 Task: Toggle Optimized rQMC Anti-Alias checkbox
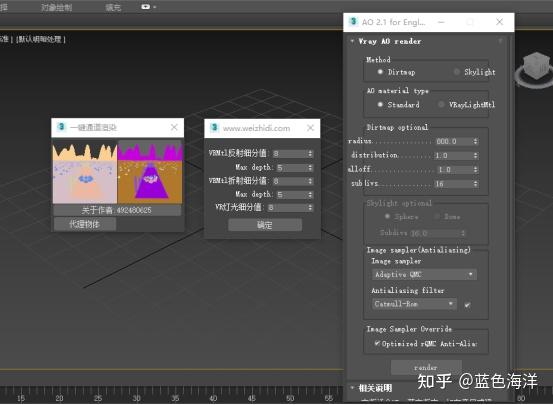tap(377, 343)
